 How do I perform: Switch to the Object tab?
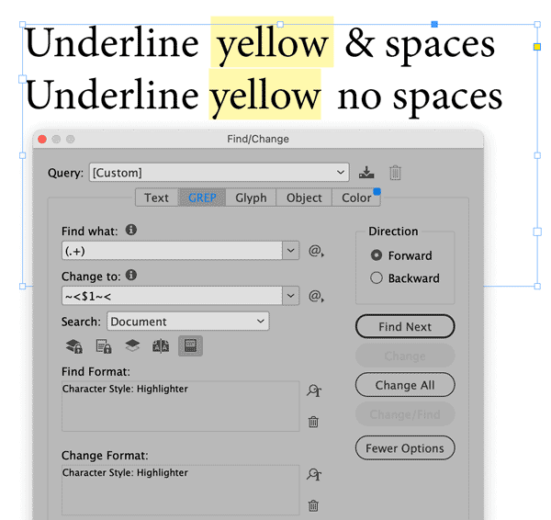click(304, 198)
